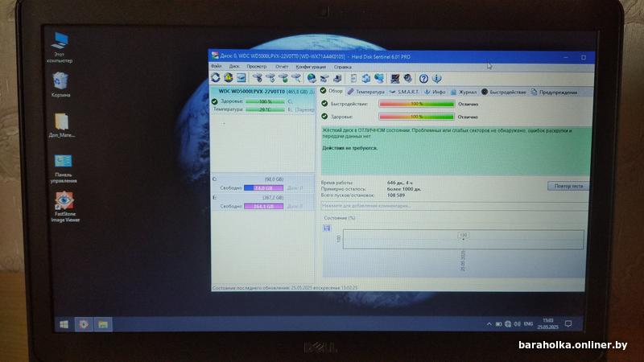
Task: Select the E: partition row
Action: (x=263, y=202)
